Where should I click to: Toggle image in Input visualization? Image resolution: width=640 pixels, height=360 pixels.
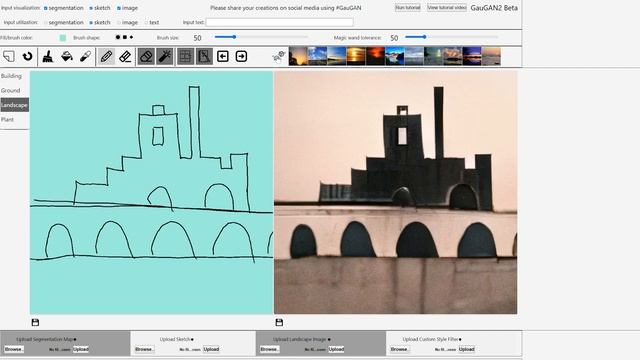coord(119,8)
